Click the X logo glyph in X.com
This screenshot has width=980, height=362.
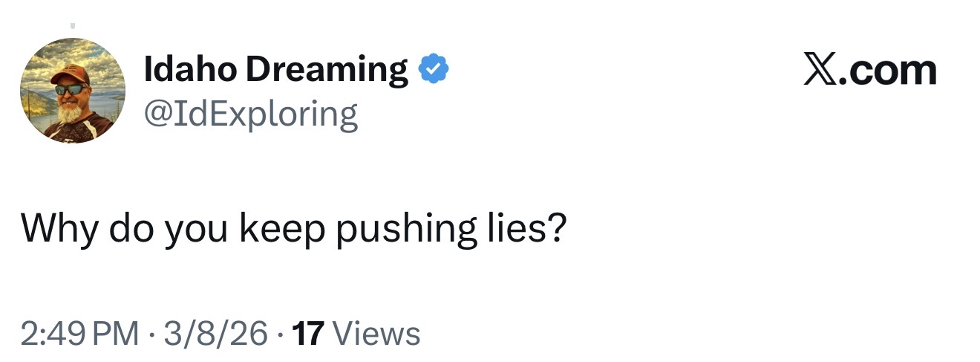820,71
